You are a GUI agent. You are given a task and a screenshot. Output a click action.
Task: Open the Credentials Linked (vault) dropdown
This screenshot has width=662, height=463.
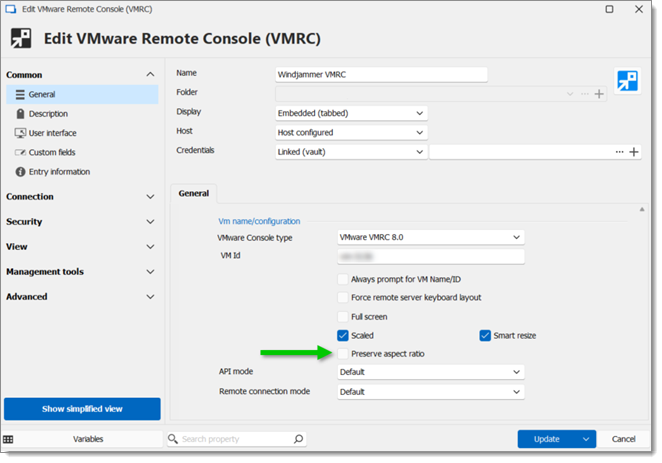pyautogui.click(x=351, y=152)
